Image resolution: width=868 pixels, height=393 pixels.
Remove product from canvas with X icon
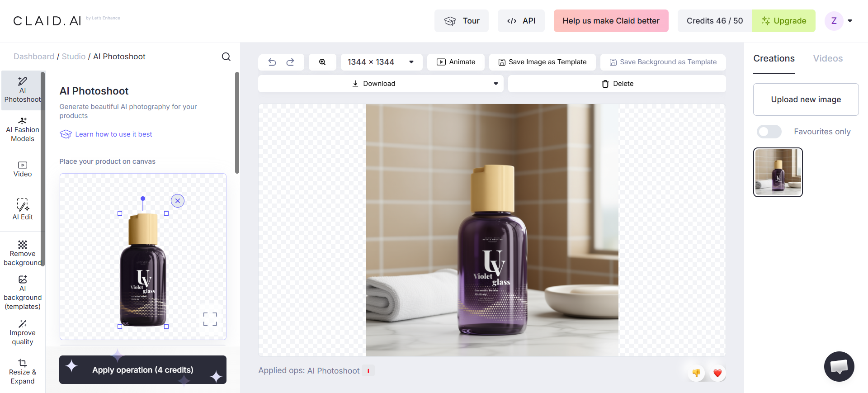click(x=178, y=201)
